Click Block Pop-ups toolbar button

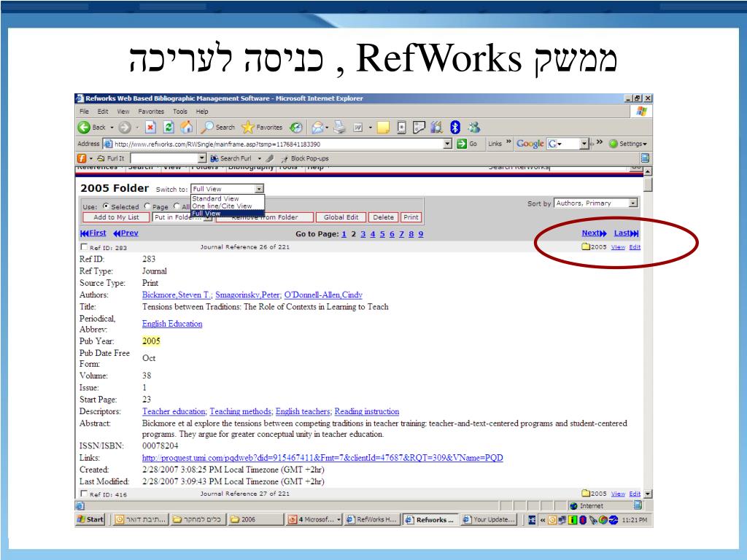pos(305,158)
